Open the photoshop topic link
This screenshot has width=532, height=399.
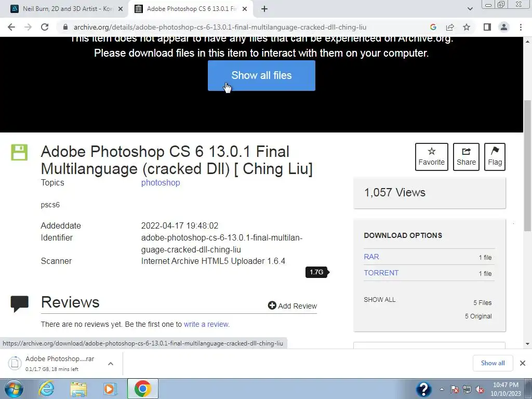click(x=161, y=182)
